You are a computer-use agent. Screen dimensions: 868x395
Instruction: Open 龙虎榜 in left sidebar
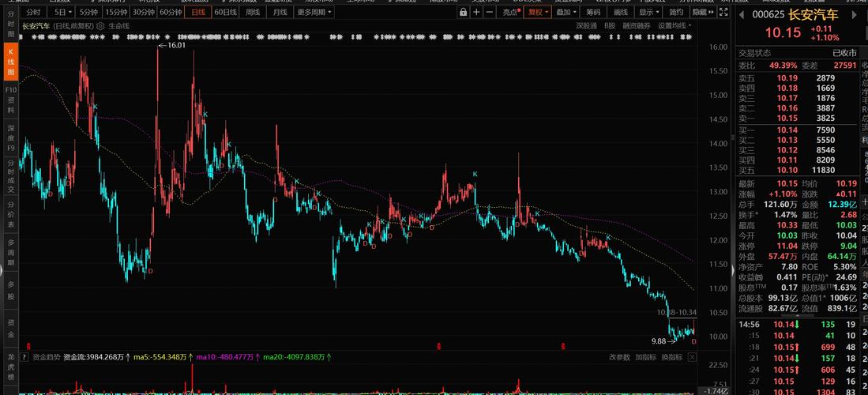click(x=10, y=367)
